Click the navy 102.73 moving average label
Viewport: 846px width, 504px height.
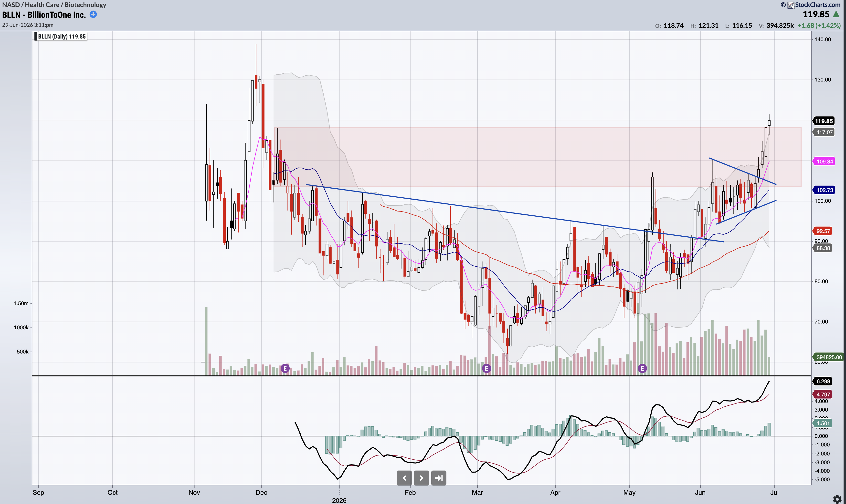tap(824, 190)
